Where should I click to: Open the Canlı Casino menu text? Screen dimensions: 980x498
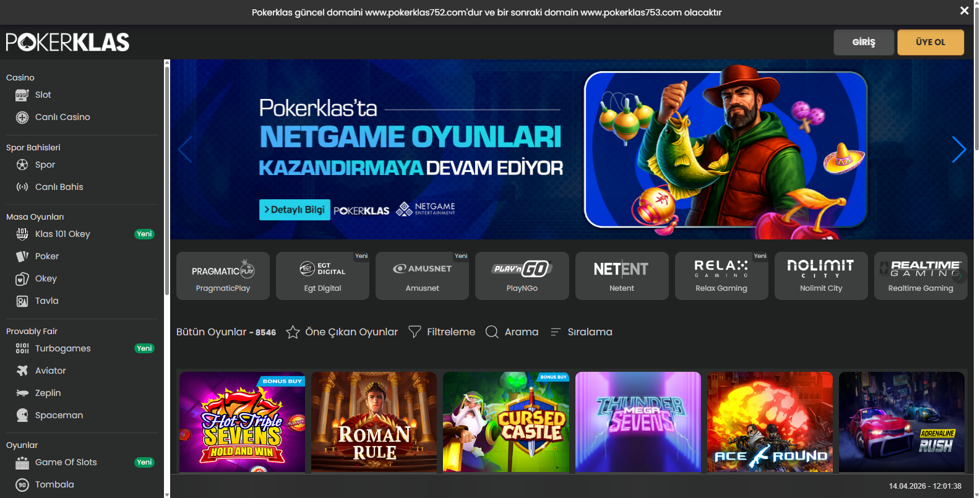pyautogui.click(x=62, y=118)
